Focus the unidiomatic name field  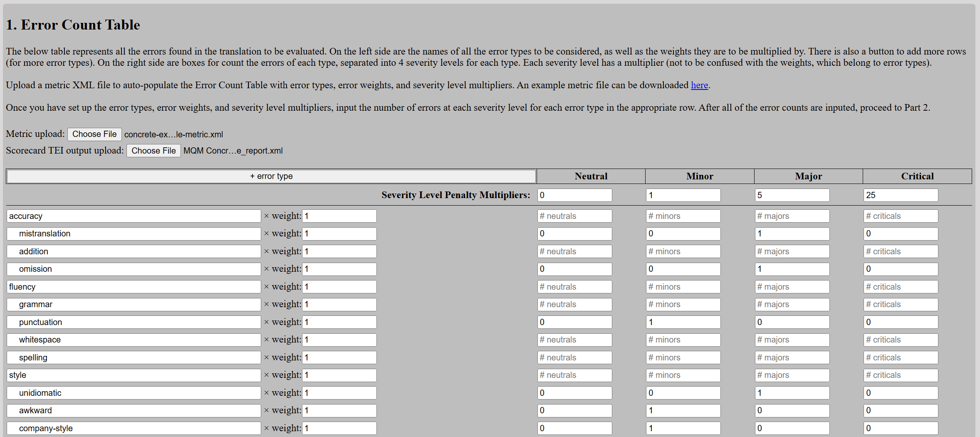[134, 393]
